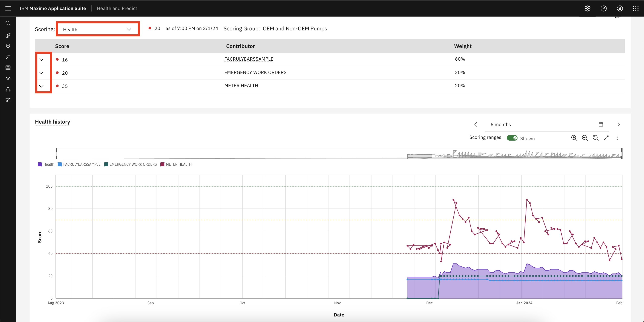The height and width of the screenshot is (322, 644).
Task: Open the hierarchy tree sidebar icon
Action: pos(8,89)
